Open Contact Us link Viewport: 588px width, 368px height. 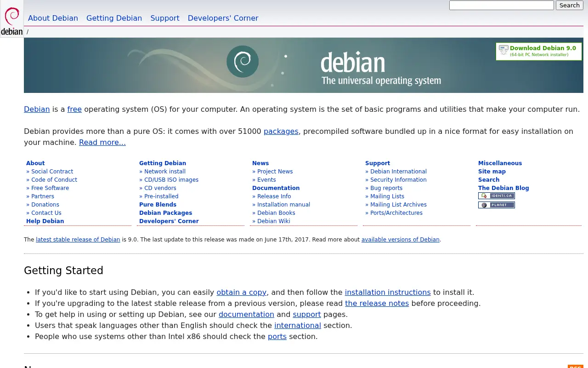(46, 213)
